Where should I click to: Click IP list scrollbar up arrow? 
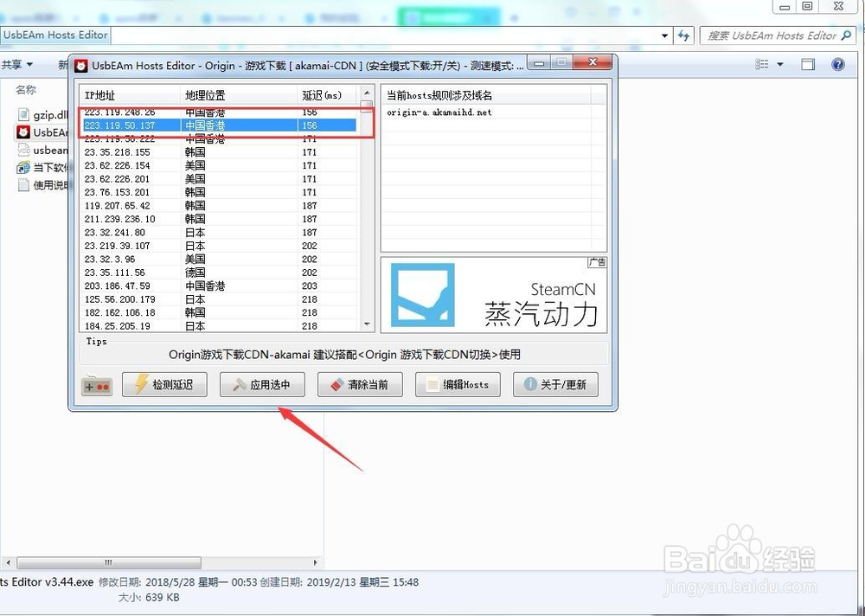[367, 92]
